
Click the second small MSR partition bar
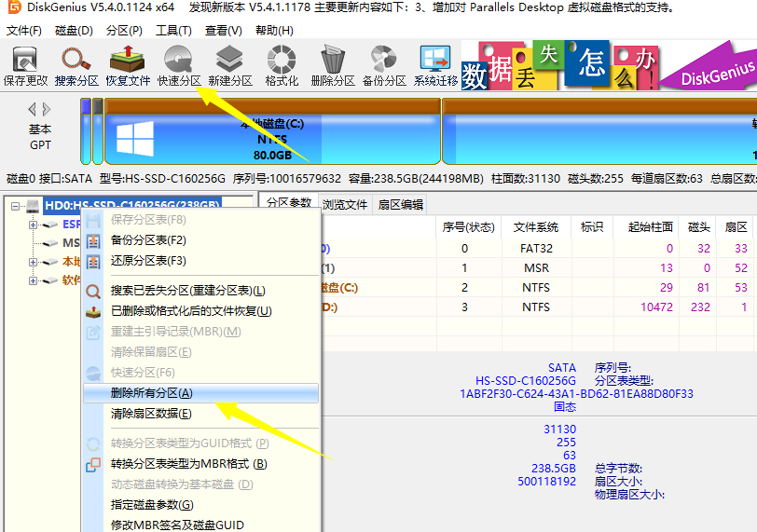tap(98, 131)
